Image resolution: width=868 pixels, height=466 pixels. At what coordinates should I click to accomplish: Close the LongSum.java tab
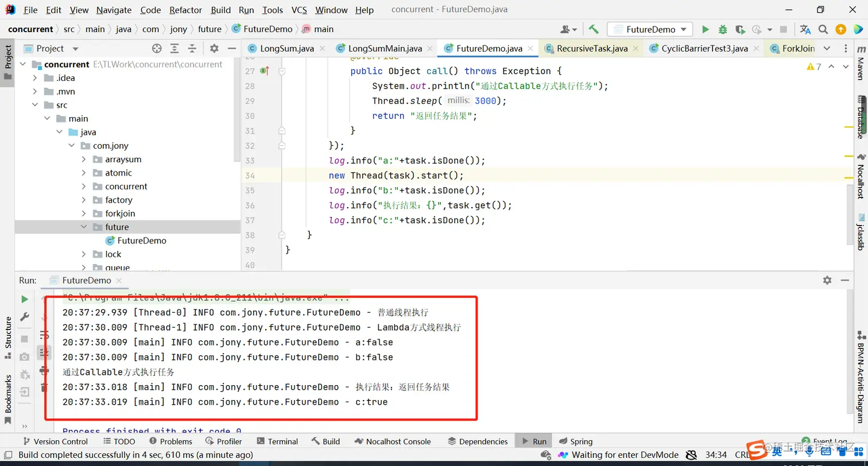click(x=322, y=49)
